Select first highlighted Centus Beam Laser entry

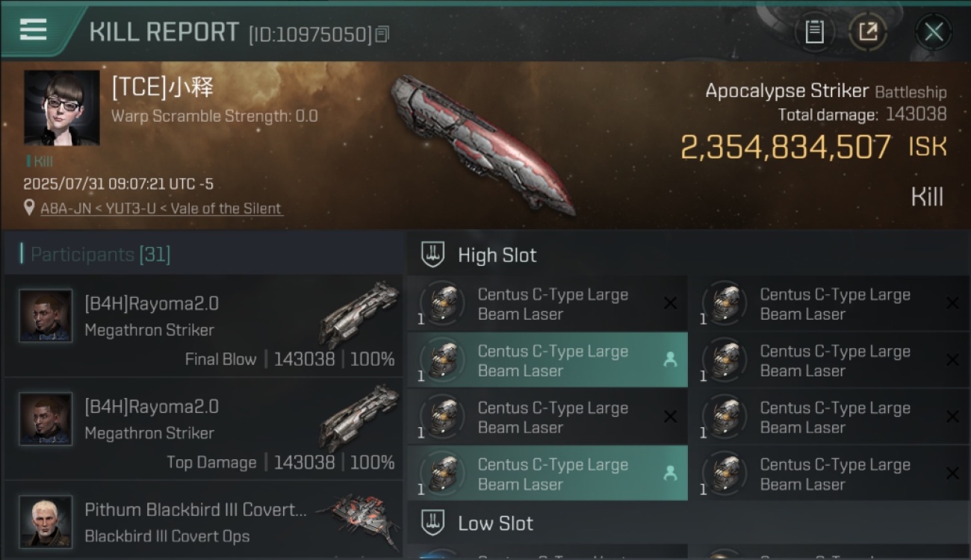(547, 361)
